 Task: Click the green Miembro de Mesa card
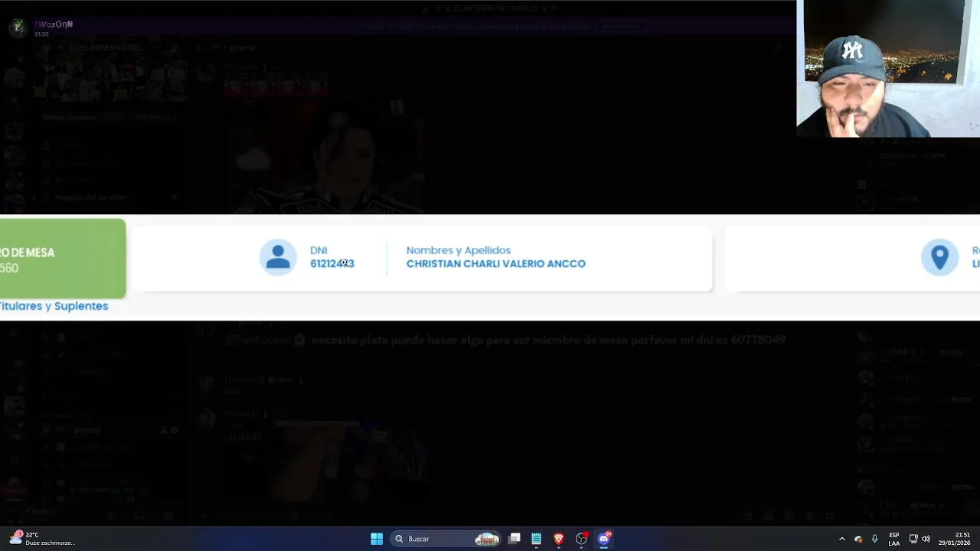click(x=62, y=259)
